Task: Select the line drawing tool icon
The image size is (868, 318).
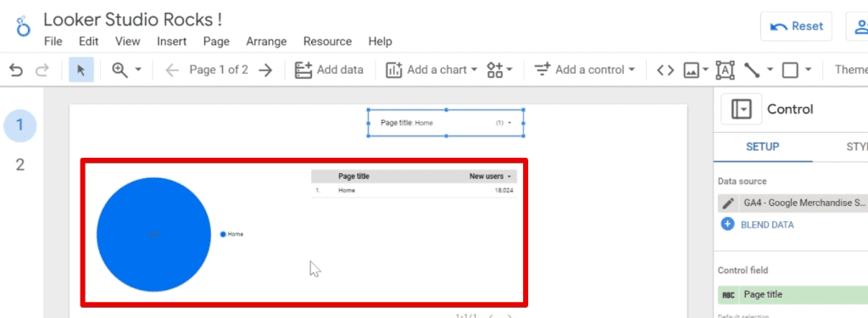Action: [752, 70]
